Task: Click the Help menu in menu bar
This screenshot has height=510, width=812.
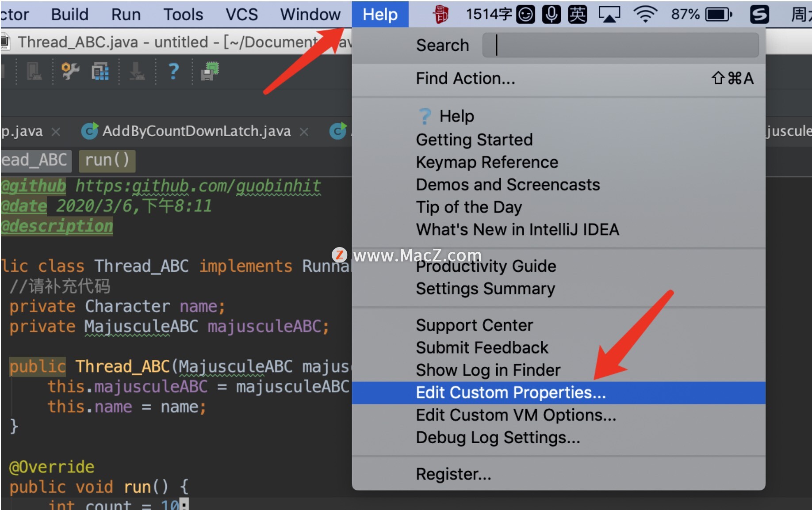Action: (380, 15)
